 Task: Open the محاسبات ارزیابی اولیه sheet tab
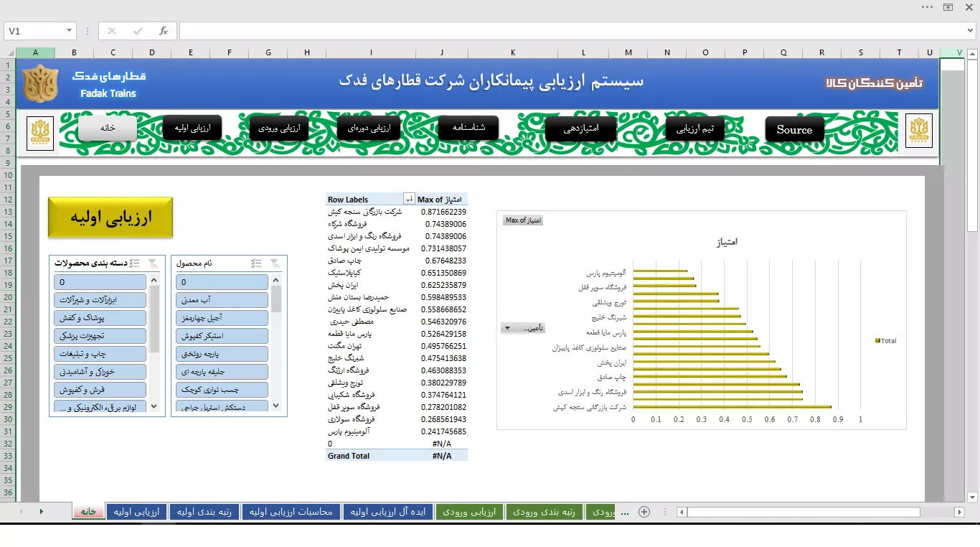point(291,512)
